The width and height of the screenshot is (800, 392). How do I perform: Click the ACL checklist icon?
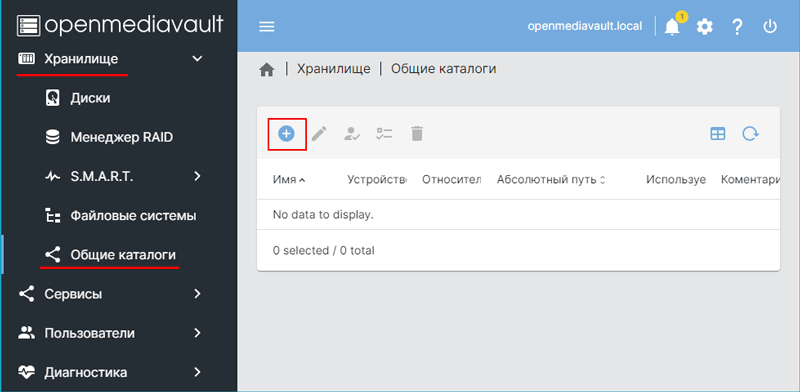[x=384, y=134]
